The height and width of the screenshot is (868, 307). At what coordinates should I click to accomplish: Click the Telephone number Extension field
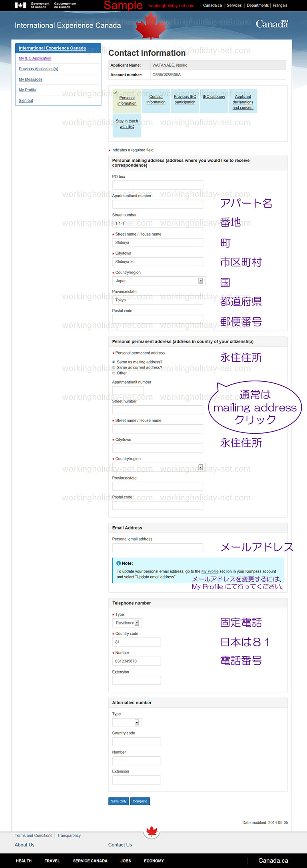point(136,680)
